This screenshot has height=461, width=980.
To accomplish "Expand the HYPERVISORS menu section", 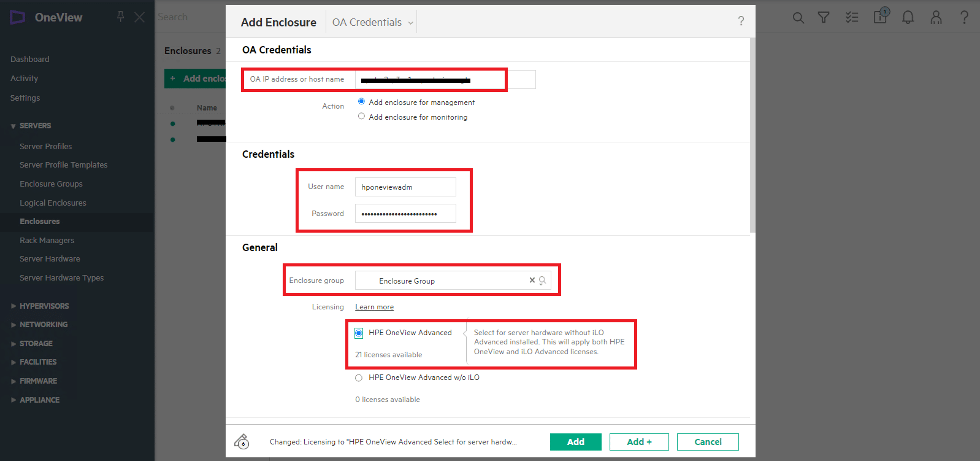I will click(x=13, y=306).
